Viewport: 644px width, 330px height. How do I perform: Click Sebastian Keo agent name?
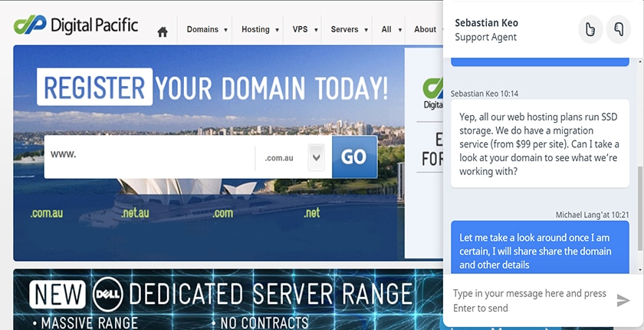[x=486, y=23]
